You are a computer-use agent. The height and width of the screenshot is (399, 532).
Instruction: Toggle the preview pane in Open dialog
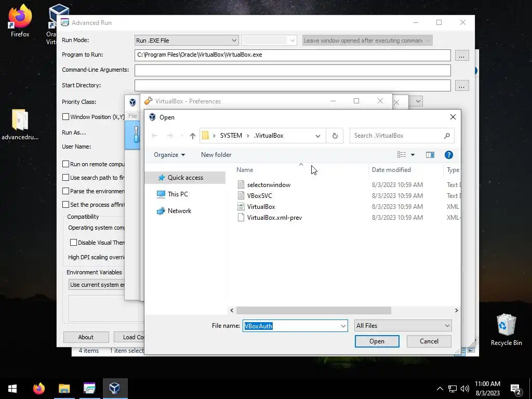[430, 155]
